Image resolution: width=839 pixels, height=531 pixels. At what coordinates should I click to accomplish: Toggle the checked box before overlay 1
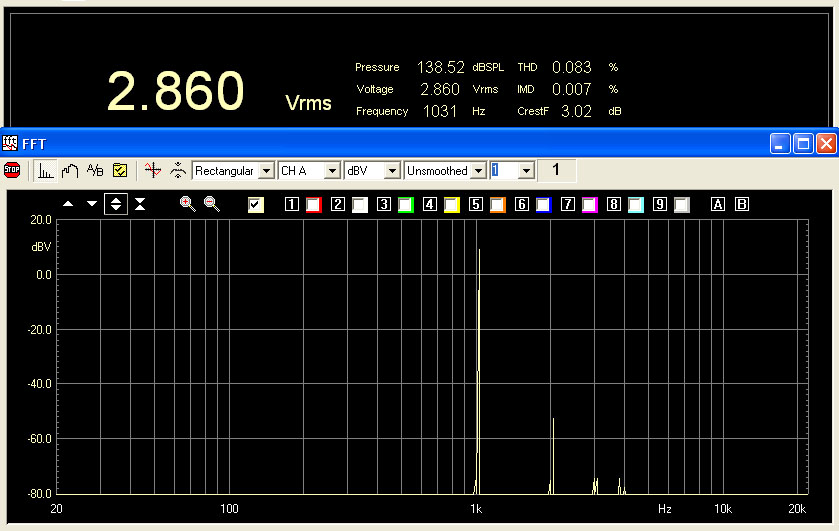coord(256,205)
